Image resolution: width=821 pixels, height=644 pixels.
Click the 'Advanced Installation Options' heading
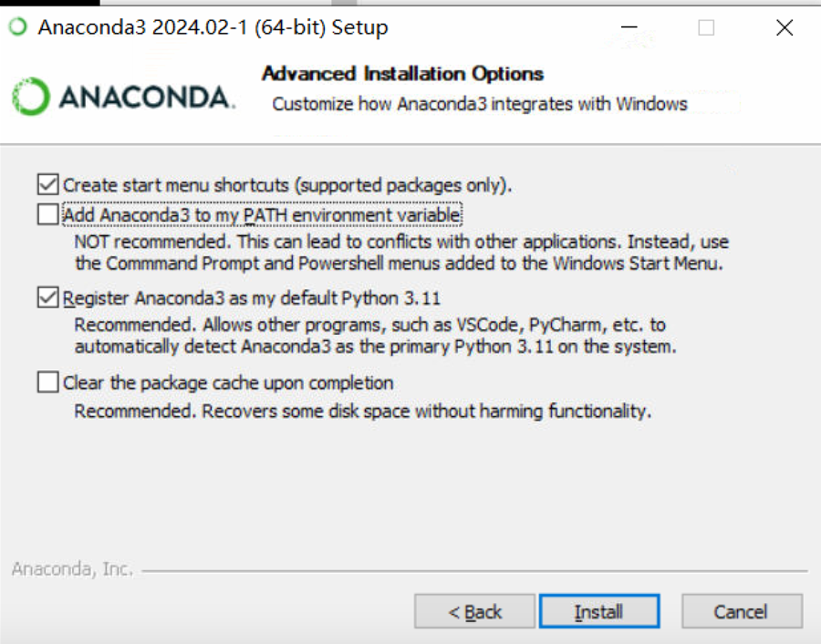point(402,73)
